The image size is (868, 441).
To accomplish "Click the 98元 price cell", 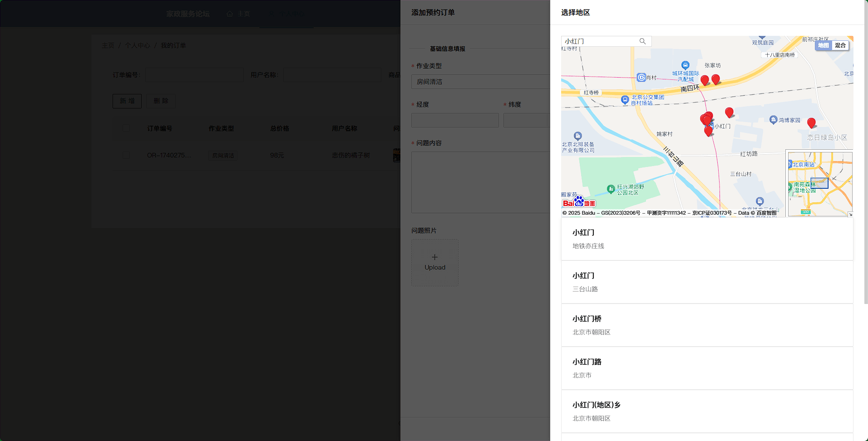I will (277, 155).
